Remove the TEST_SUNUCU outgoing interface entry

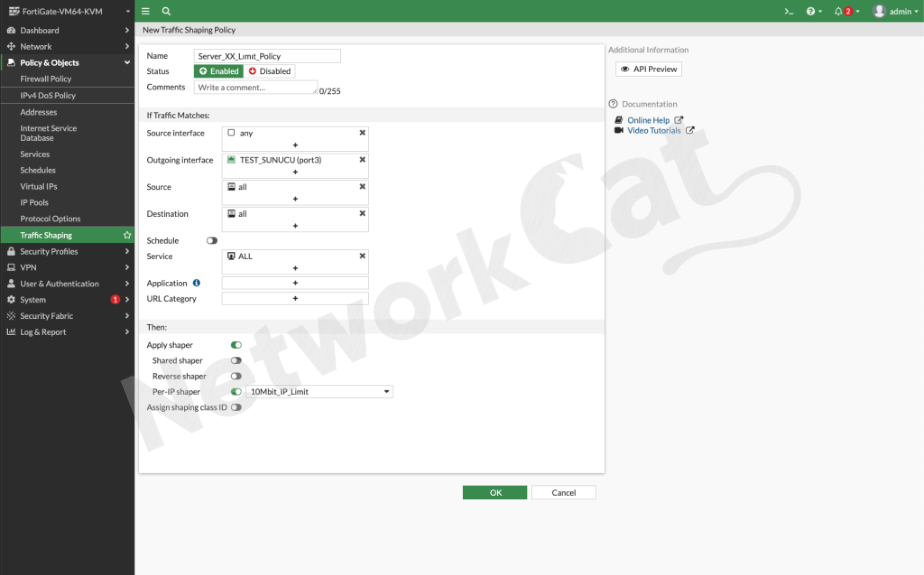pyautogui.click(x=362, y=159)
